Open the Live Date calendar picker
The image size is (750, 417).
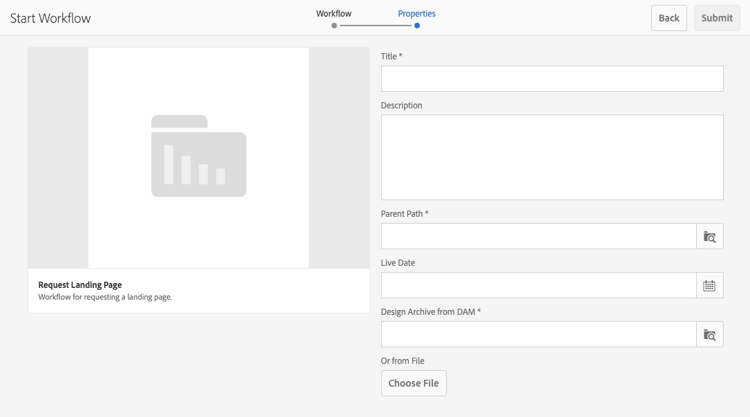710,285
